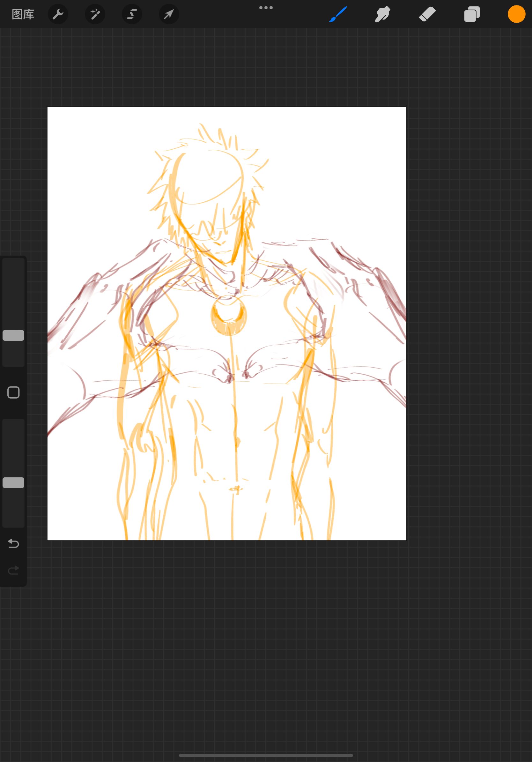Screen dimensions: 532x762
Task: Open the Layers panel
Action: click(x=472, y=14)
